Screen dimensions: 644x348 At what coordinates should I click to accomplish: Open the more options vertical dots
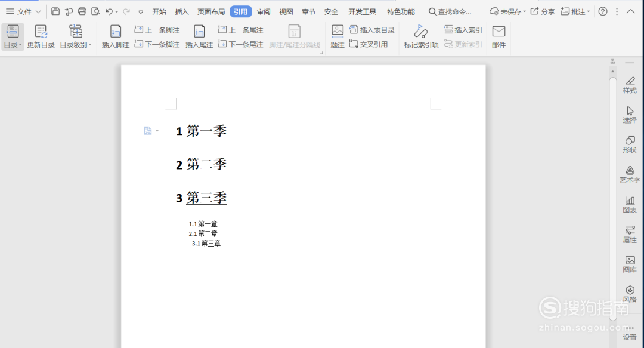click(x=617, y=11)
